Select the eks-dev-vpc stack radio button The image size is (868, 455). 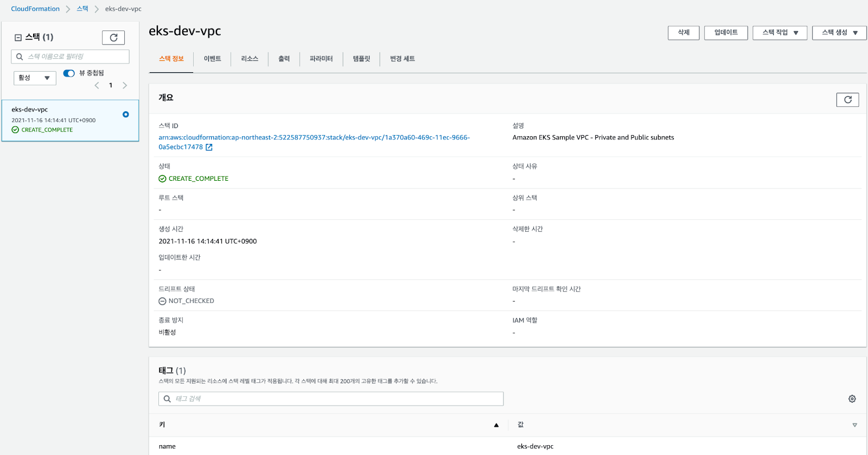coord(126,115)
